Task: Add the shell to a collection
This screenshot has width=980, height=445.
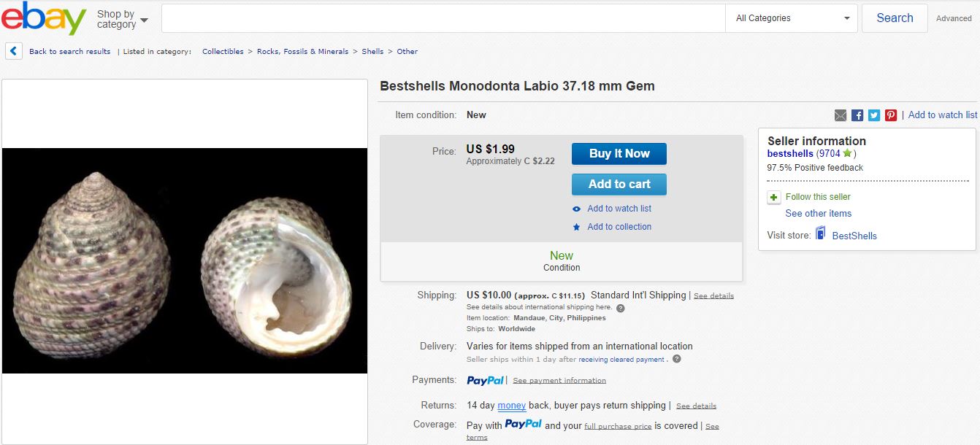Action: 619,227
